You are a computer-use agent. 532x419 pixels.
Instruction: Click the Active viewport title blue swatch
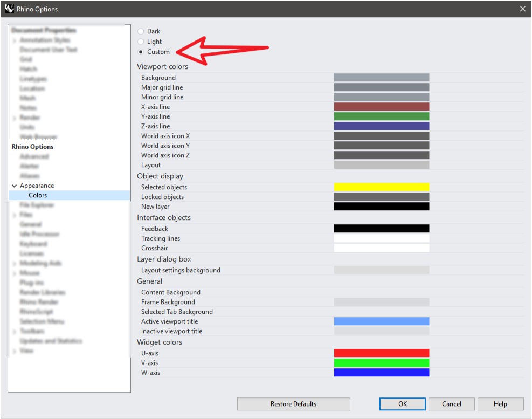point(382,321)
